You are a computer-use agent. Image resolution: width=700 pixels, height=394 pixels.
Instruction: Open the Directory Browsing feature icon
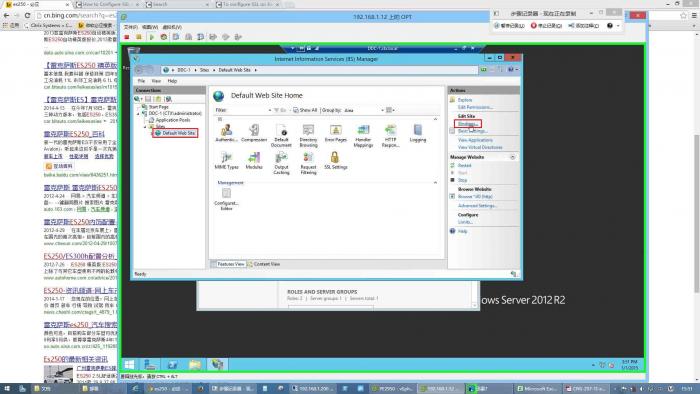tap(308, 136)
